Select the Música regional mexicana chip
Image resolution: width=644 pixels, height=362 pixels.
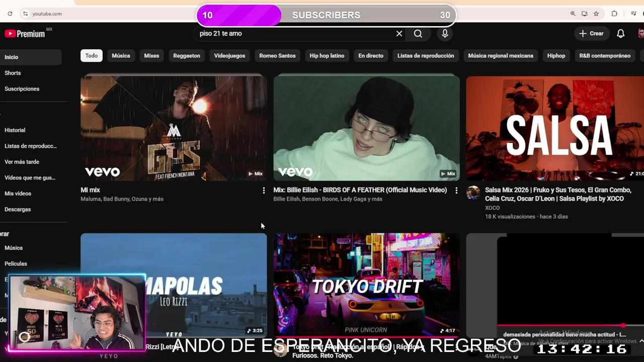(x=501, y=56)
